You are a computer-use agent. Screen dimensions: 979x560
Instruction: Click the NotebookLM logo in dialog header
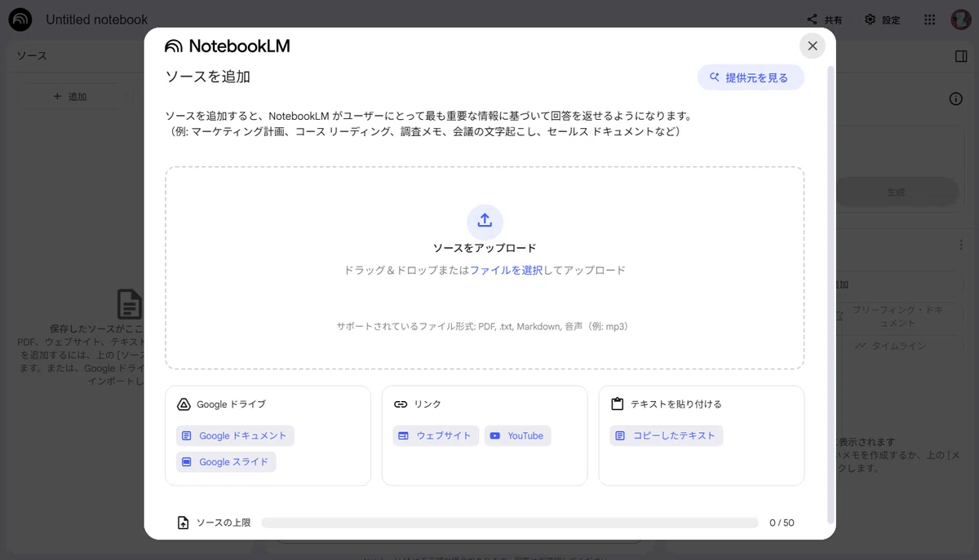click(x=227, y=46)
